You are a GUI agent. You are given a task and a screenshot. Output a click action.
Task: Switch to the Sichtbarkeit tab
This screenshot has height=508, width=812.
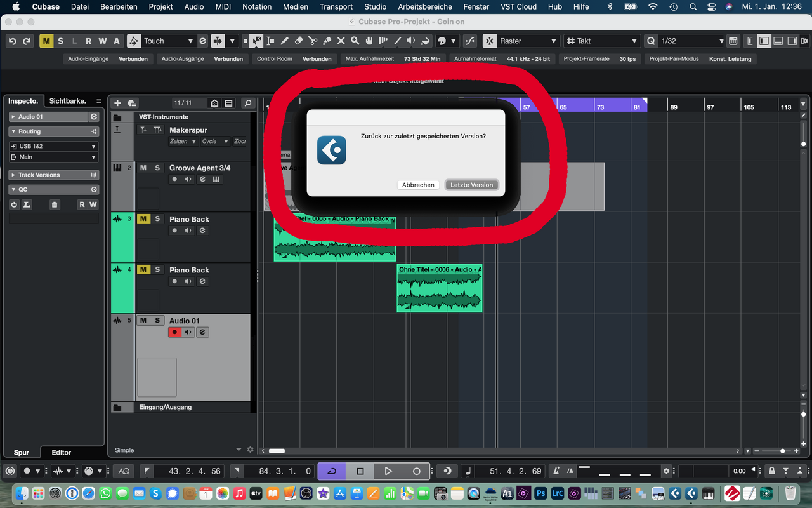pyautogui.click(x=67, y=101)
